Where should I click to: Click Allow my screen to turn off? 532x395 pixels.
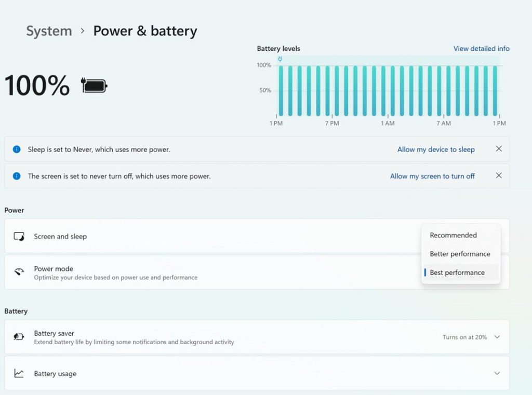(432, 176)
